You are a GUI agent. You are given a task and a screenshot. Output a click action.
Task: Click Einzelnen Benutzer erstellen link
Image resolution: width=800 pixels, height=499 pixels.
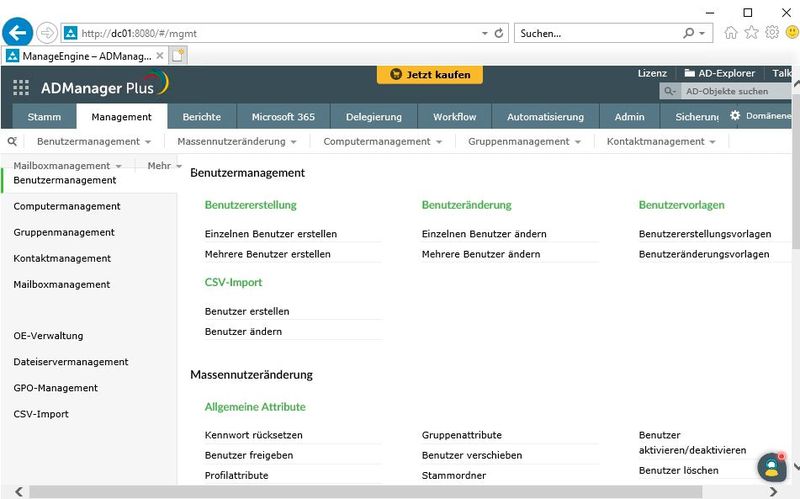[271, 234]
